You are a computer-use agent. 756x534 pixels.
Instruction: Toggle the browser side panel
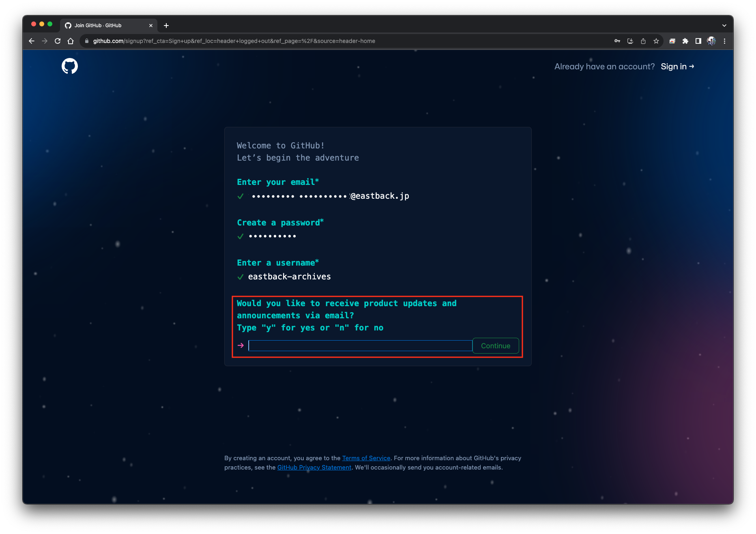tap(698, 41)
